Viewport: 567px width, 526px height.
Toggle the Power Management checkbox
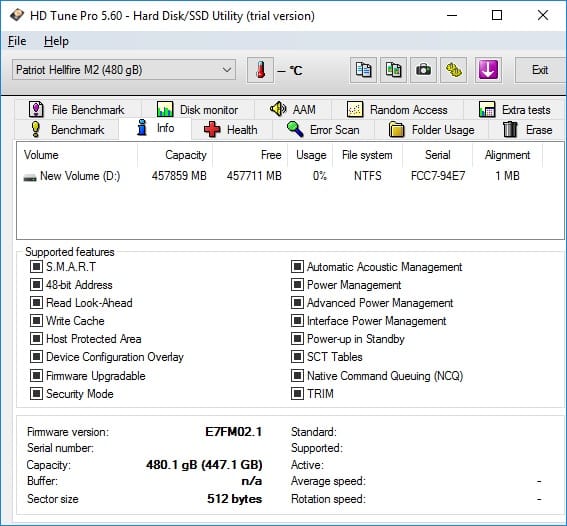[297, 285]
